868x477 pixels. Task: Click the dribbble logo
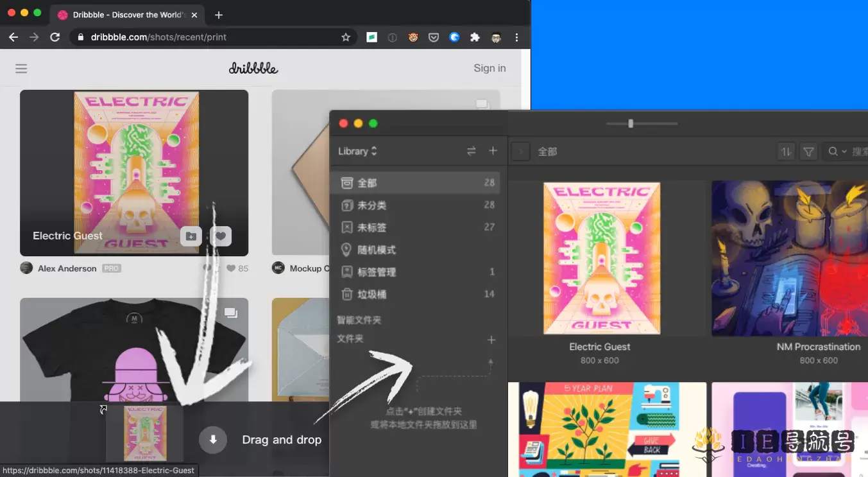[x=253, y=68]
